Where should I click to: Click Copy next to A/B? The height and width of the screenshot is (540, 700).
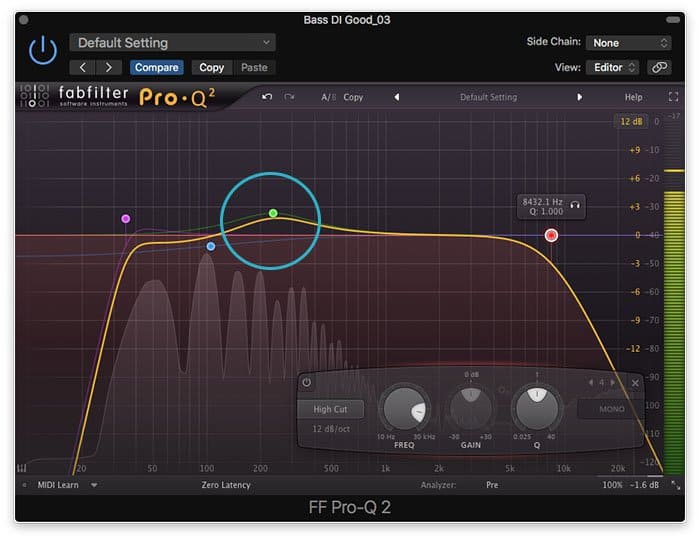(353, 97)
